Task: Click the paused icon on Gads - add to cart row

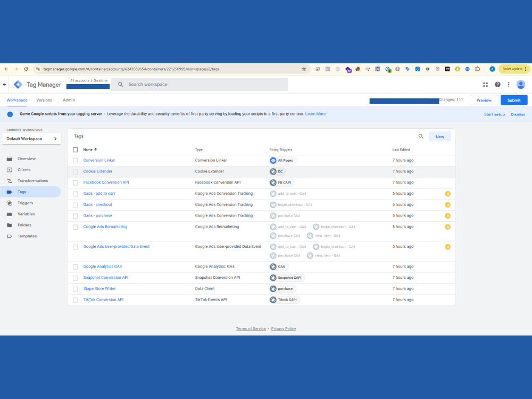Action: pos(447,194)
